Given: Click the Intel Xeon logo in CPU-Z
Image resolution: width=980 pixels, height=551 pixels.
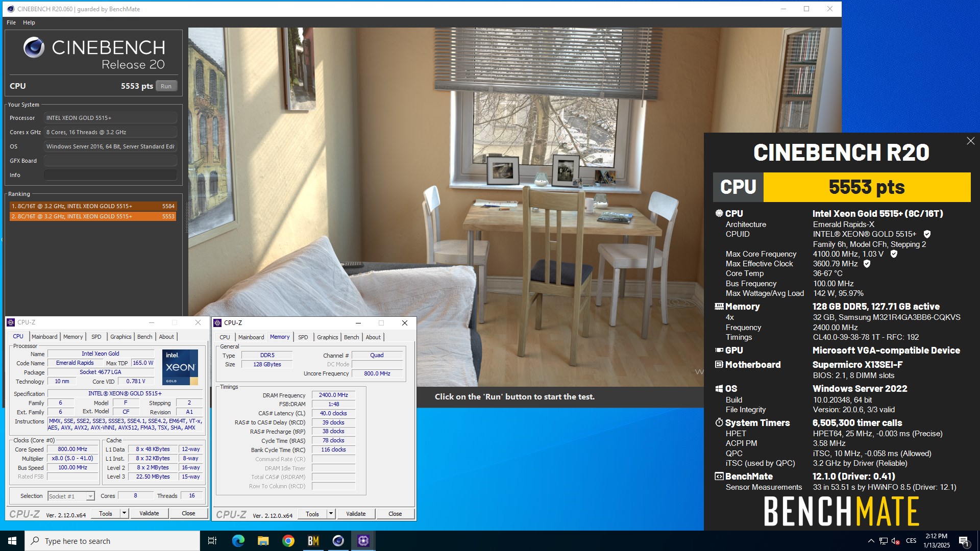Looking at the screenshot, I should tap(180, 367).
